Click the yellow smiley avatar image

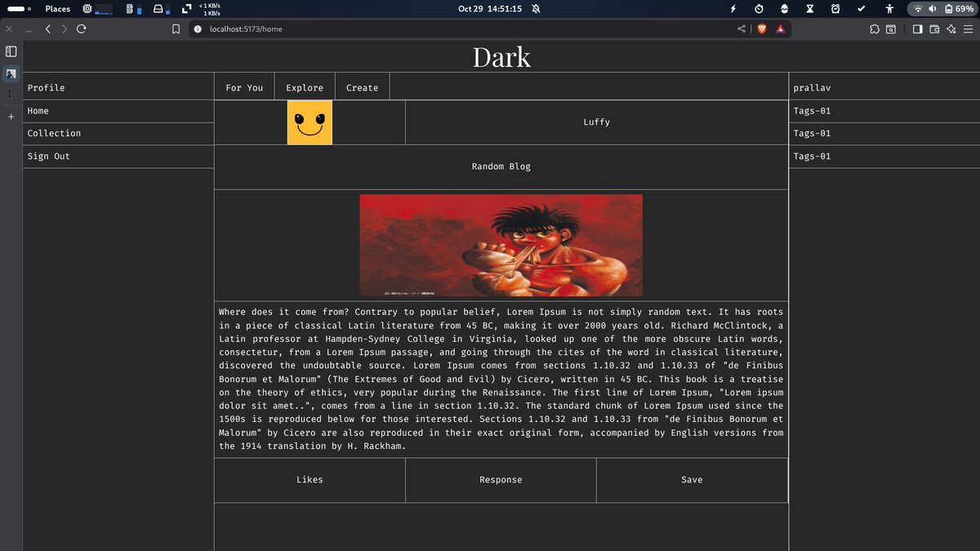pos(310,122)
